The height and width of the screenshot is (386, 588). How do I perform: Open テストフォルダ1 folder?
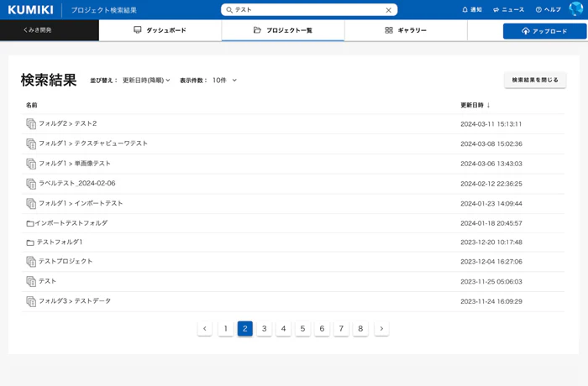pos(60,243)
